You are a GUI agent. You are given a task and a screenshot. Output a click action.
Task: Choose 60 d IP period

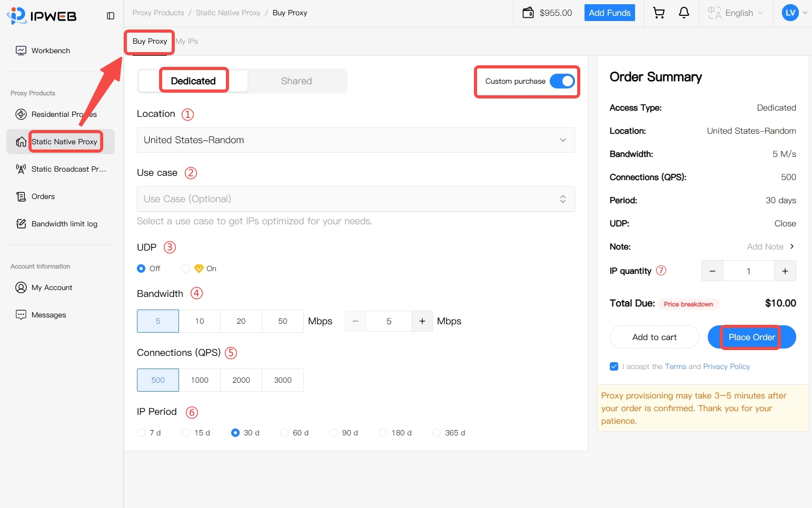(284, 433)
